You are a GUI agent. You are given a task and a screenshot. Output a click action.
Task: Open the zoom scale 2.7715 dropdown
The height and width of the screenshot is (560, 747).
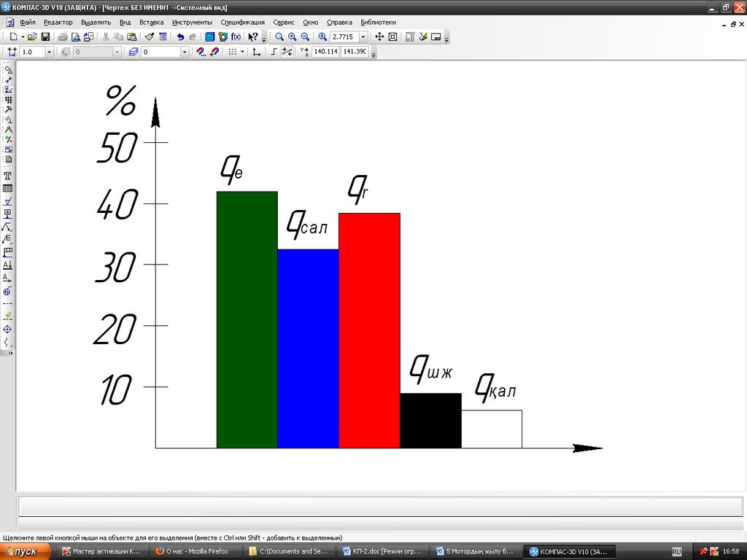coord(363,36)
